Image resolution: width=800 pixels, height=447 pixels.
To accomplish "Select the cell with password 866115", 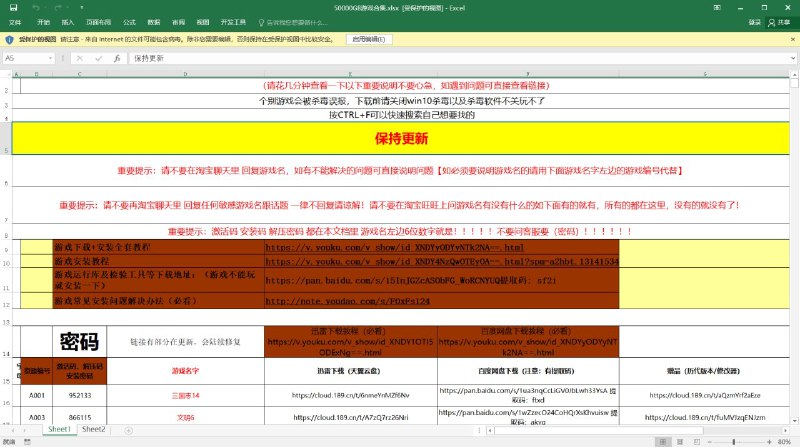I will 80,417.
